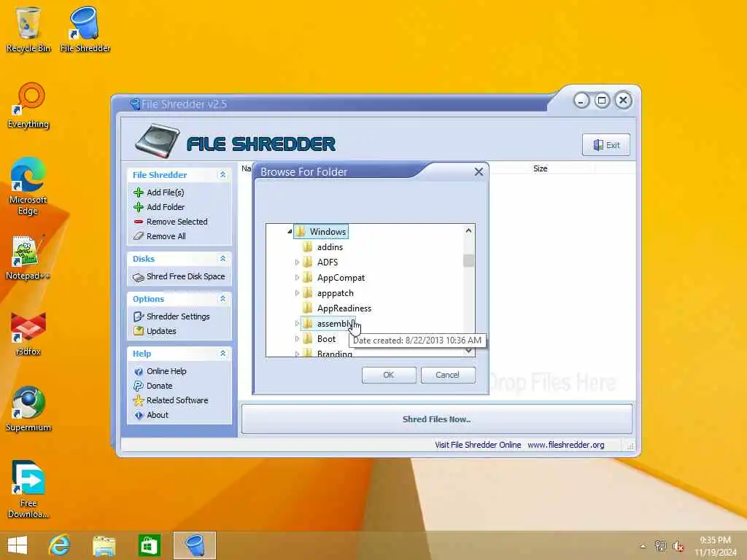Select the r3dfox desktop icon
Screen dimensions: 747x560
(x=28, y=333)
